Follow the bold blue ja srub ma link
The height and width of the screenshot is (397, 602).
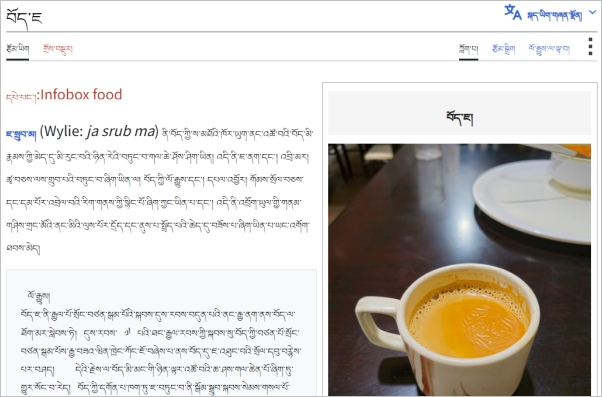pos(22,134)
